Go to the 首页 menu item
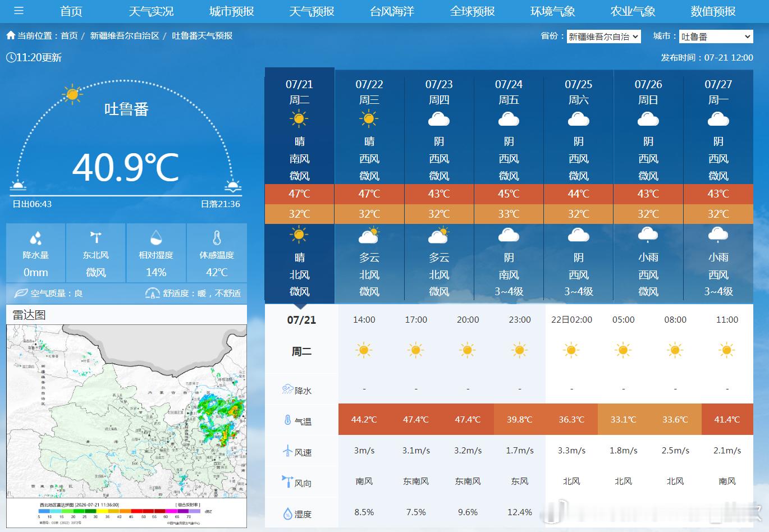Viewport: 769px width, 532px height. pyautogui.click(x=71, y=11)
